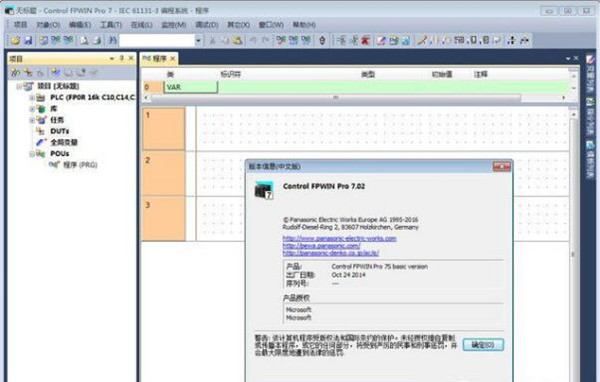Open the 工具(T) menu
This screenshot has height=382, width=600.
click(111, 25)
